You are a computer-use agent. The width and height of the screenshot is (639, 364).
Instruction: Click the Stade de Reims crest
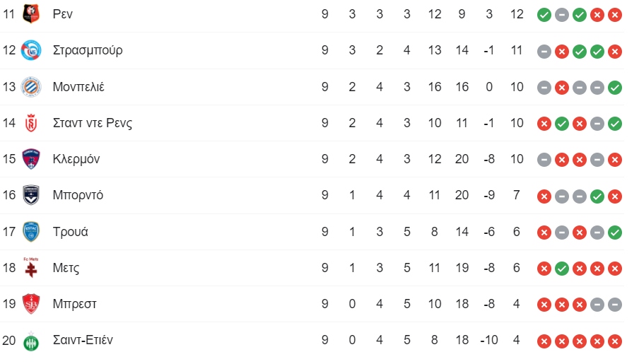click(x=31, y=123)
